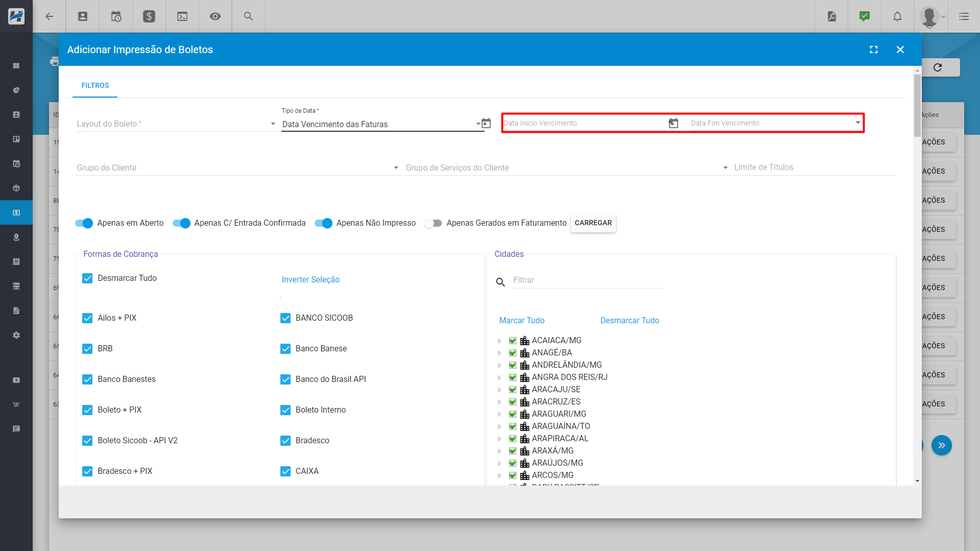980x551 pixels.
Task: Open the notifications bell
Action: point(897,16)
